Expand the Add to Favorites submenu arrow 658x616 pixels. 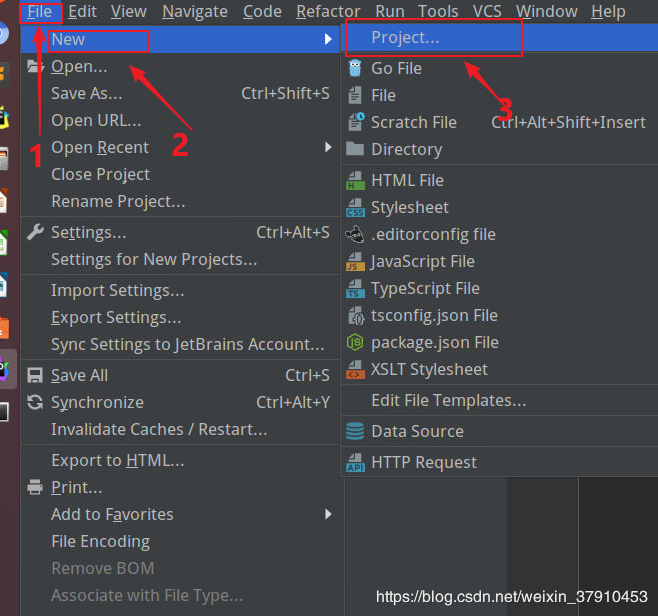pos(328,514)
